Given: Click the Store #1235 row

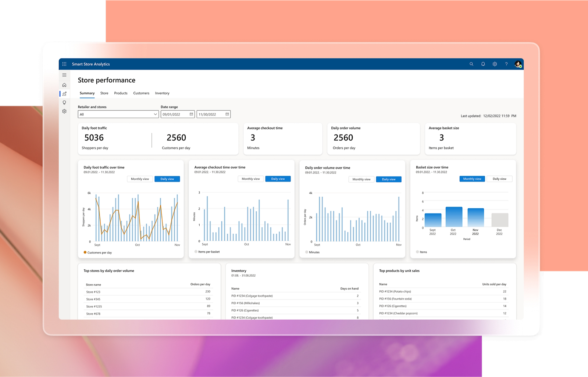Looking at the screenshot, I should pos(148,306).
